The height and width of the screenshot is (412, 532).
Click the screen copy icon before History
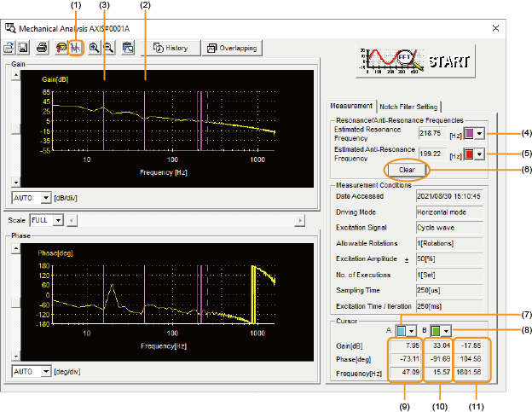[127, 48]
